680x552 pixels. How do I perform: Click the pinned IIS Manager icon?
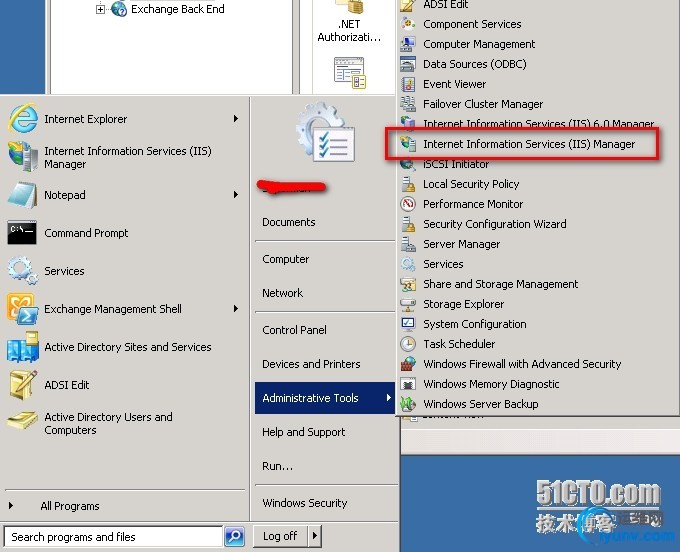click(23, 157)
